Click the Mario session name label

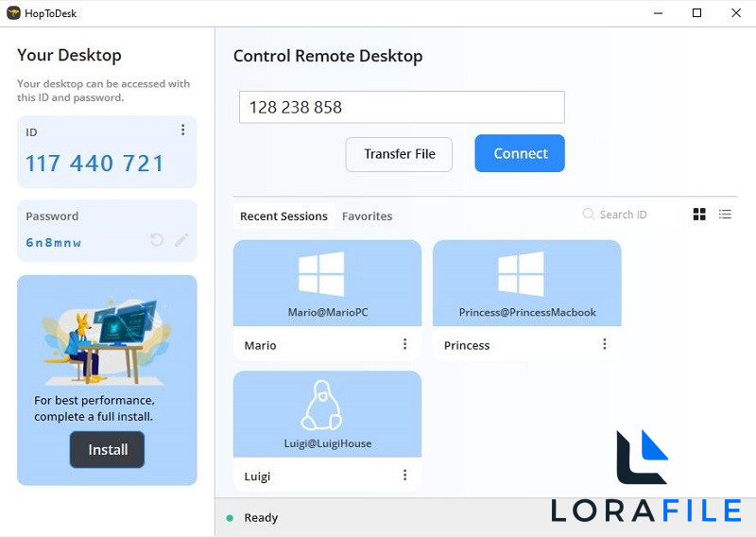261,345
